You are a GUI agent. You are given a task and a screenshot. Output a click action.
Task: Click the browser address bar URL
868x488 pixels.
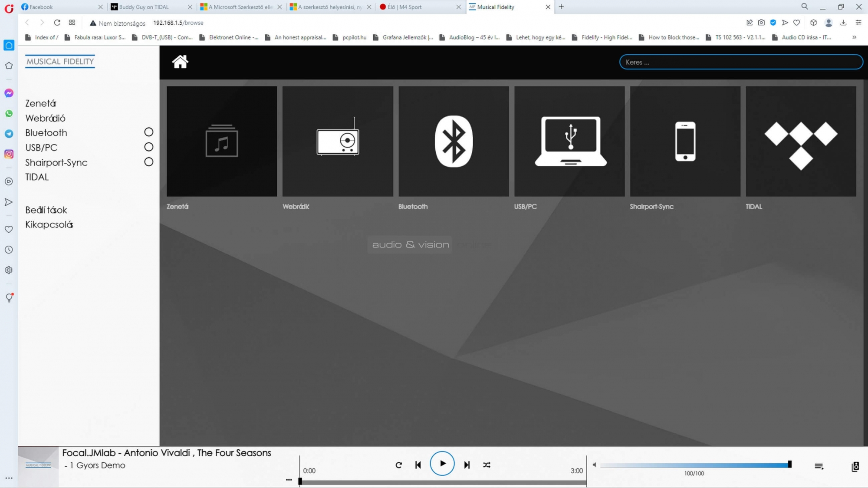tap(178, 23)
